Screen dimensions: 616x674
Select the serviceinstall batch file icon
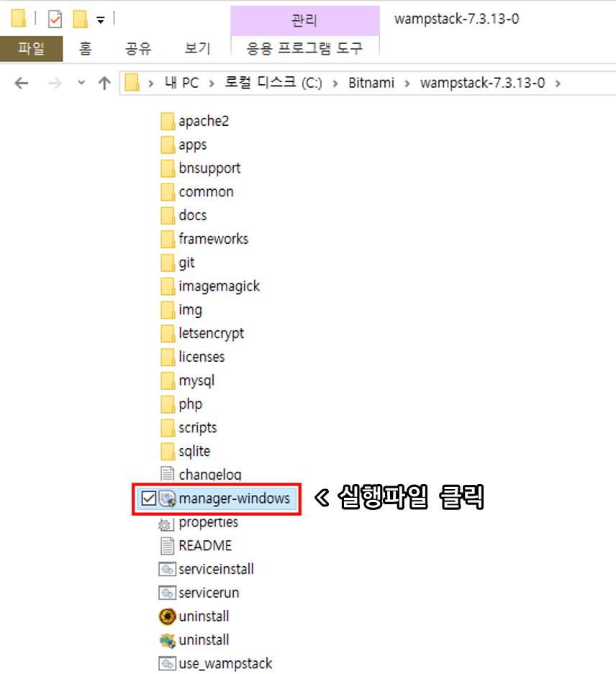168,570
